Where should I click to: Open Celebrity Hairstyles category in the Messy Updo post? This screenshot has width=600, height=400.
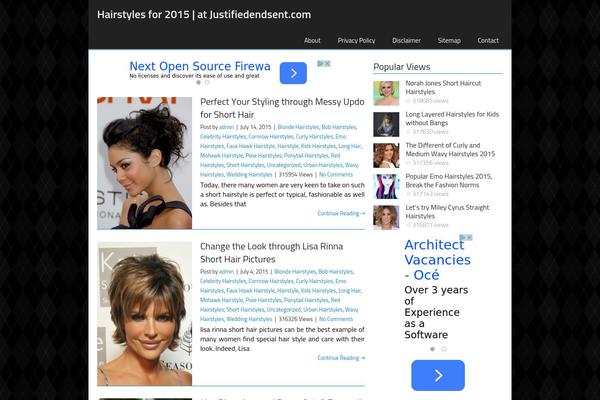(223, 137)
